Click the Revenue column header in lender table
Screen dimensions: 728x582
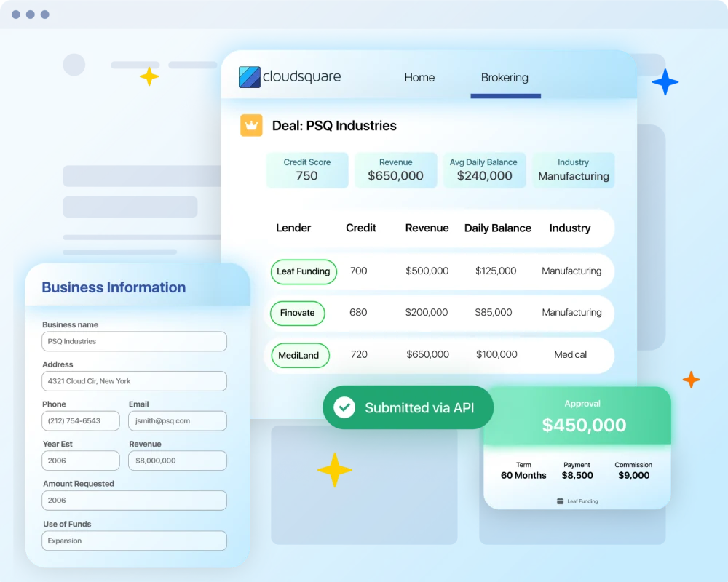click(x=427, y=228)
